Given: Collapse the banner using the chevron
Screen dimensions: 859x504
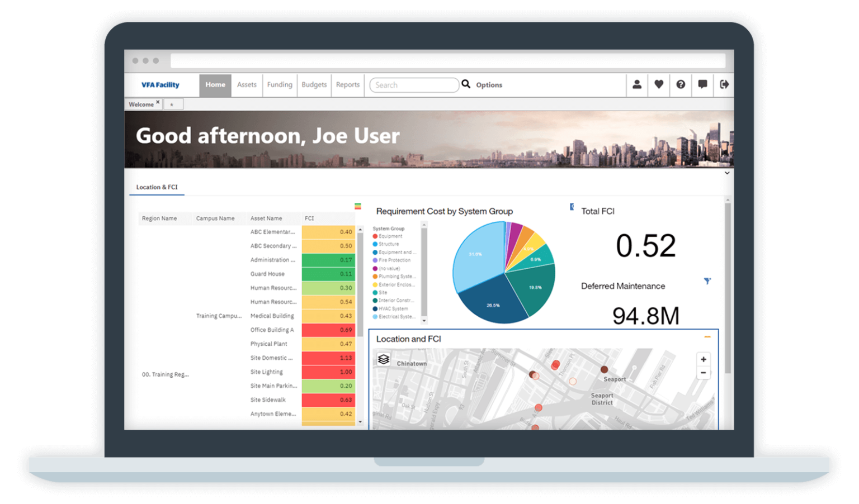Looking at the screenshot, I should 727,173.
